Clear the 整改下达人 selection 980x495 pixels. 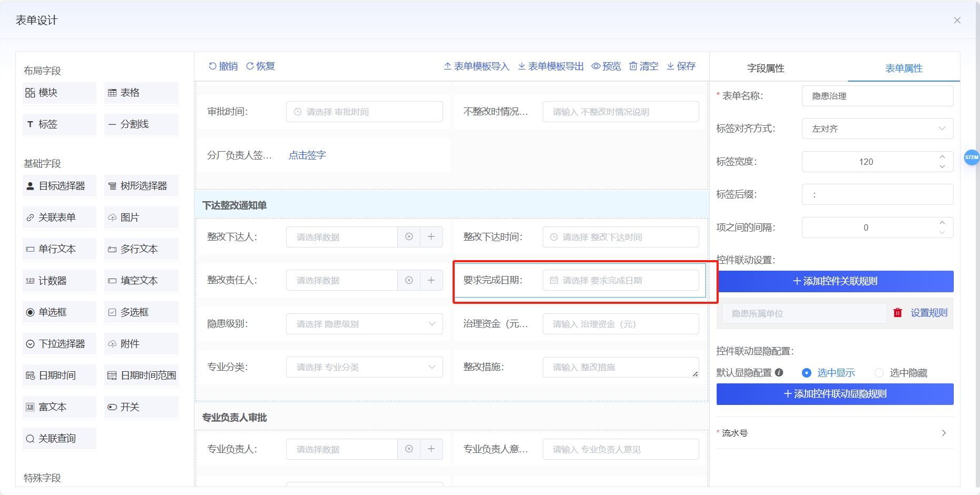coord(409,237)
